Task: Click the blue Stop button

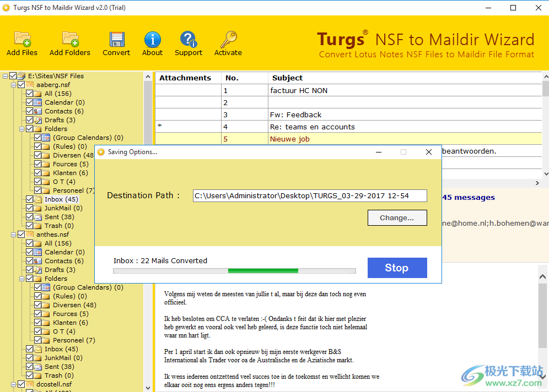Action: pos(397,268)
